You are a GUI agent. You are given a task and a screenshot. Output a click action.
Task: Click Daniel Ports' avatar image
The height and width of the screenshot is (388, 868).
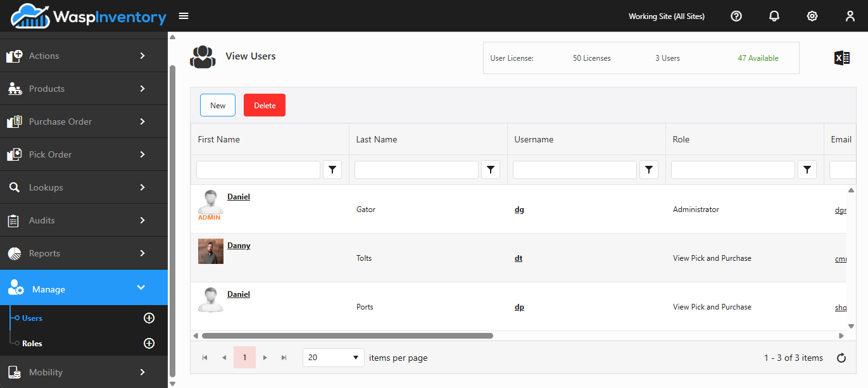pyautogui.click(x=211, y=300)
